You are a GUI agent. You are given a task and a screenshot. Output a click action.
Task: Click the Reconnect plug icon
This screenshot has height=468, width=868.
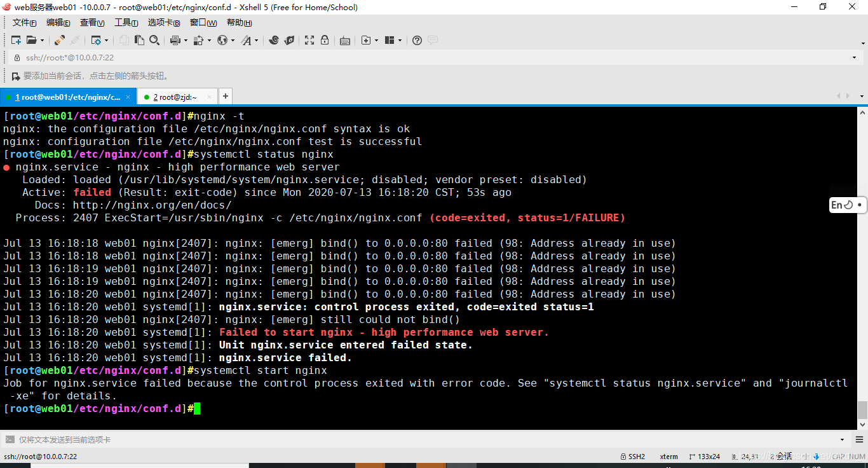point(59,40)
